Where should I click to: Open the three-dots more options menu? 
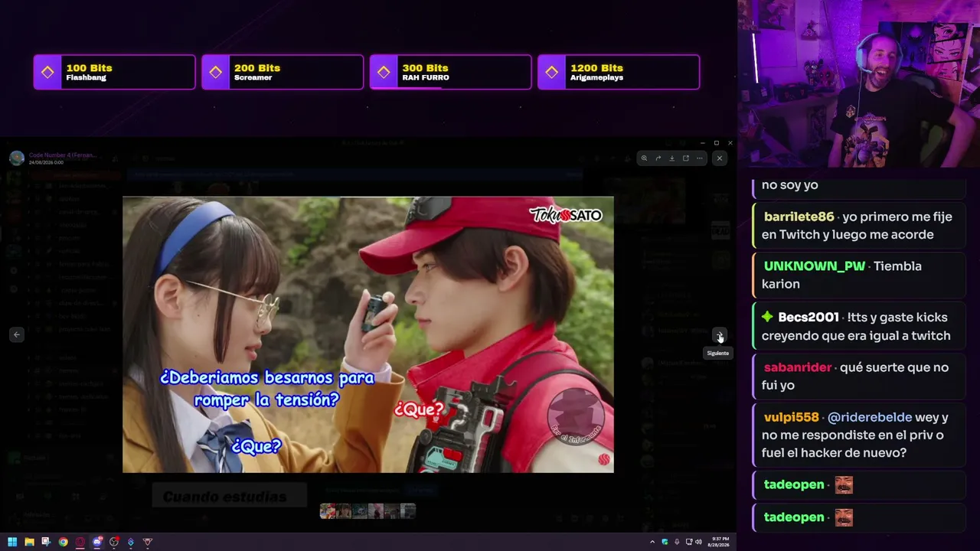click(x=699, y=158)
